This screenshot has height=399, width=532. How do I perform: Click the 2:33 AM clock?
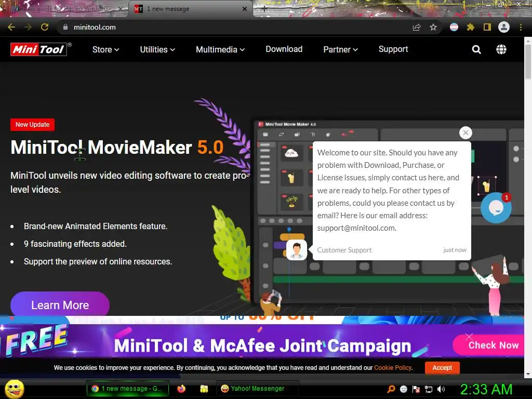[x=486, y=389]
